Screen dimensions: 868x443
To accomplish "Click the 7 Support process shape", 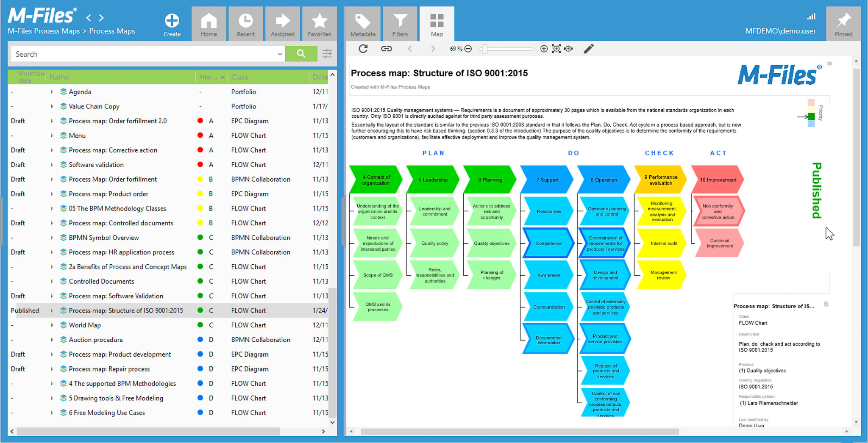I will click(x=547, y=180).
